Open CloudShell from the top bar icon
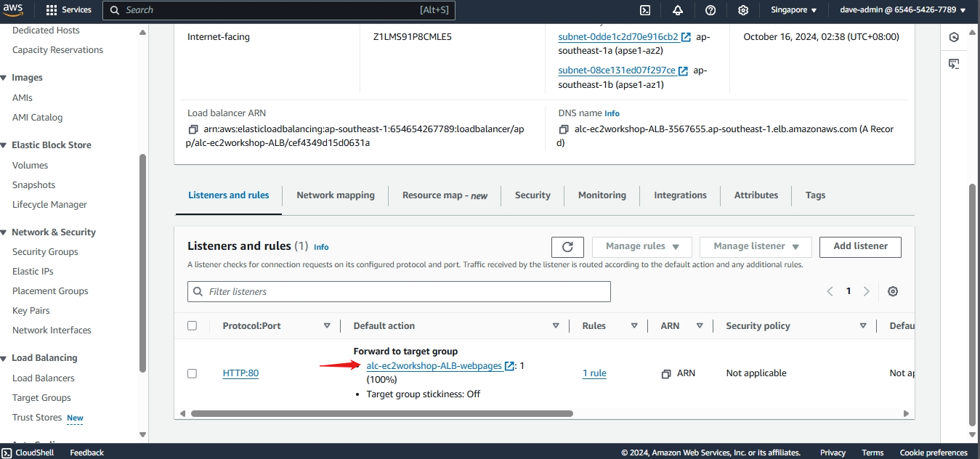The height and width of the screenshot is (459, 980). tap(644, 10)
